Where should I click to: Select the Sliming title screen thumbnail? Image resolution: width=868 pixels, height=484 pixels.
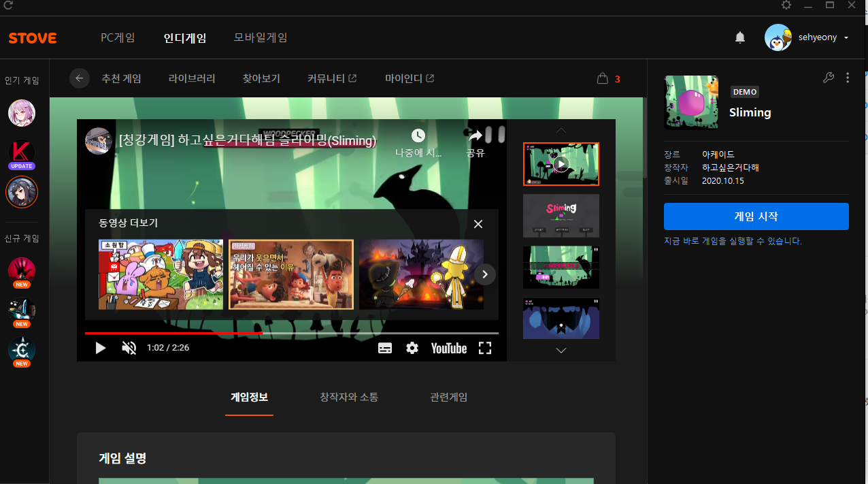pyautogui.click(x=561, y=216)
